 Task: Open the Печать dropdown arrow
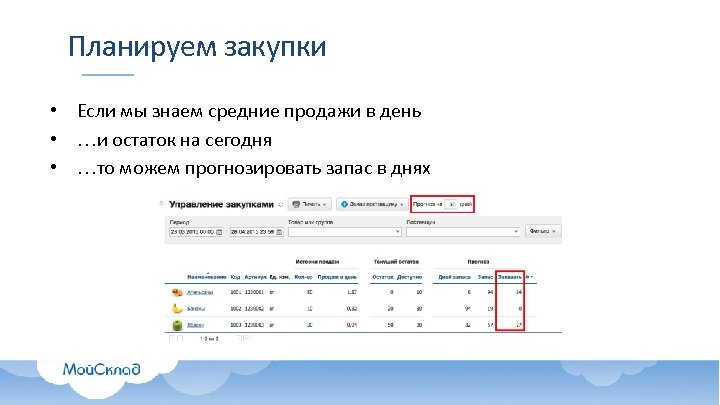click(325, 205)
